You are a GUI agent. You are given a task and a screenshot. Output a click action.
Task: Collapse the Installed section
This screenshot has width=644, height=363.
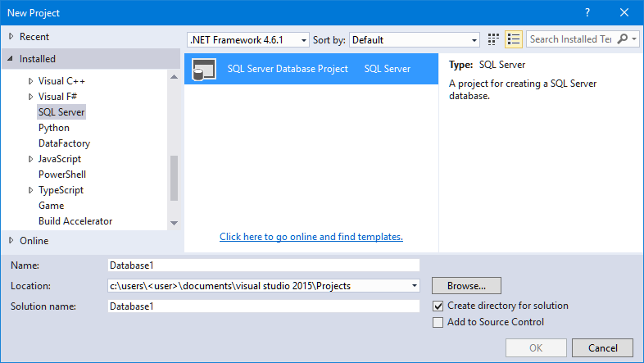click(11, 59)
